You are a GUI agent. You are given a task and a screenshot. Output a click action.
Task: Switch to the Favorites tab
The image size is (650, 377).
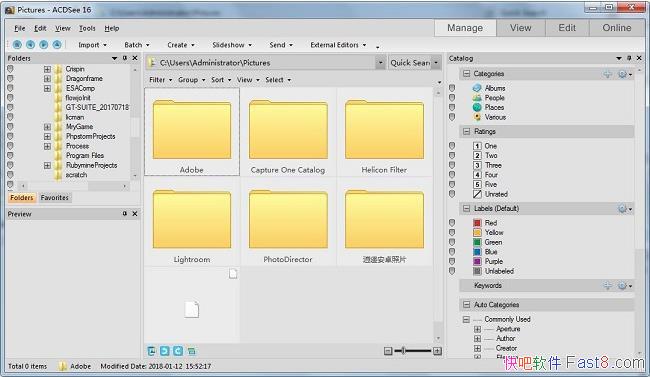click(x=54, y=198)
